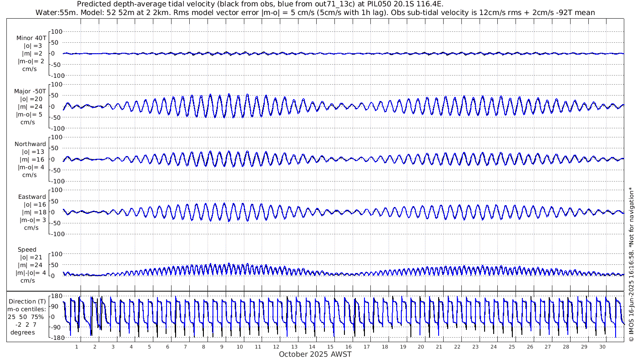Click day "18" on the date axis
This screenshot has height=364, width=637.
tap(385, 346)
